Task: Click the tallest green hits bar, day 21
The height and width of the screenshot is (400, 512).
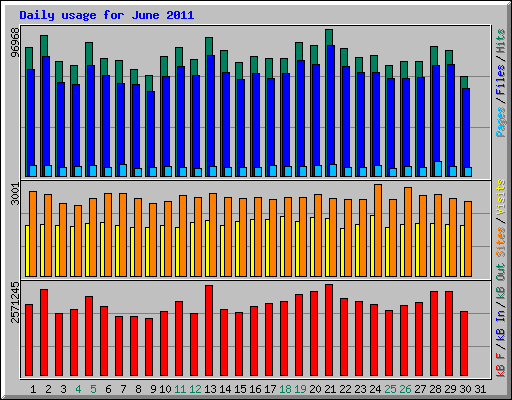Action: tap(329, 37)
